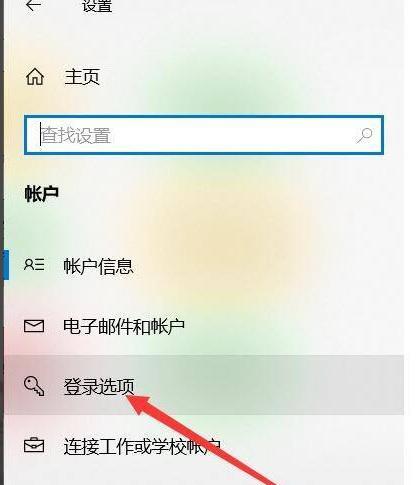
Task: Click the magnifier icon in search box
Action: [364, 135]
